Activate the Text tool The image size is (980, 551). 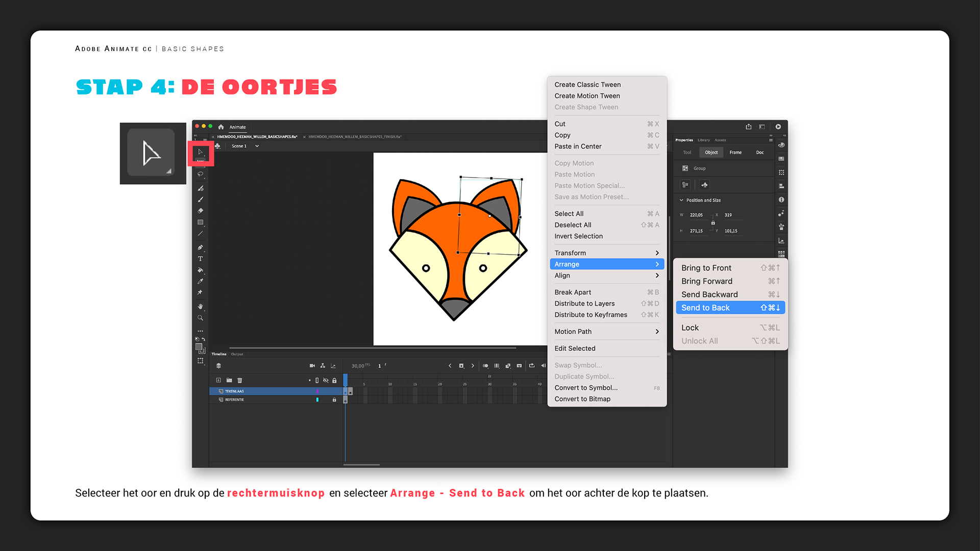[x=200, y=259]
